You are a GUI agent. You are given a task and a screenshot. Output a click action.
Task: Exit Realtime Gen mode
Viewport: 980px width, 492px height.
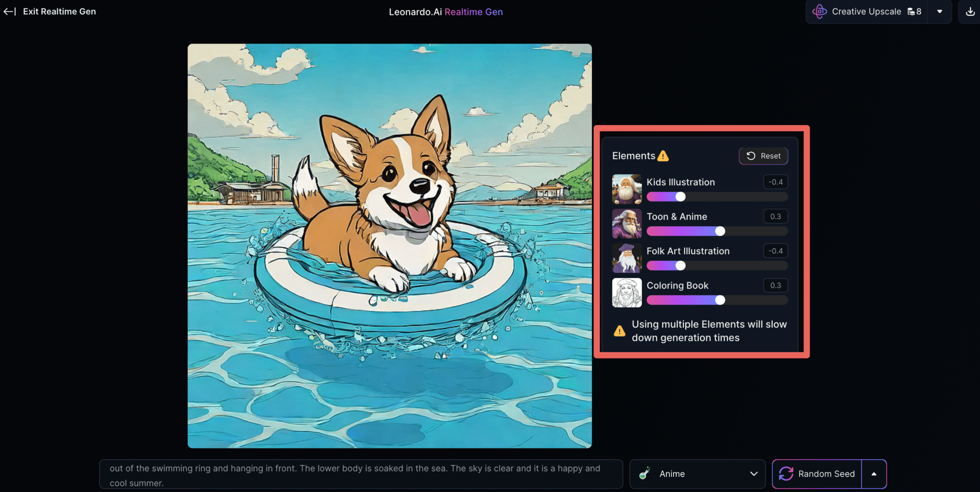click(x=59, y=11)
